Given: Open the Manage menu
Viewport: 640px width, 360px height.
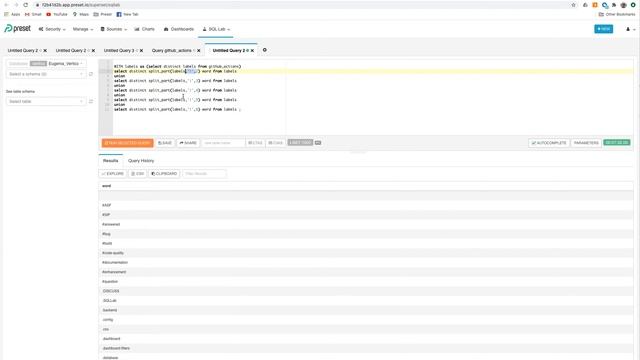Looking at the screenshot, I should pos(83,29).
